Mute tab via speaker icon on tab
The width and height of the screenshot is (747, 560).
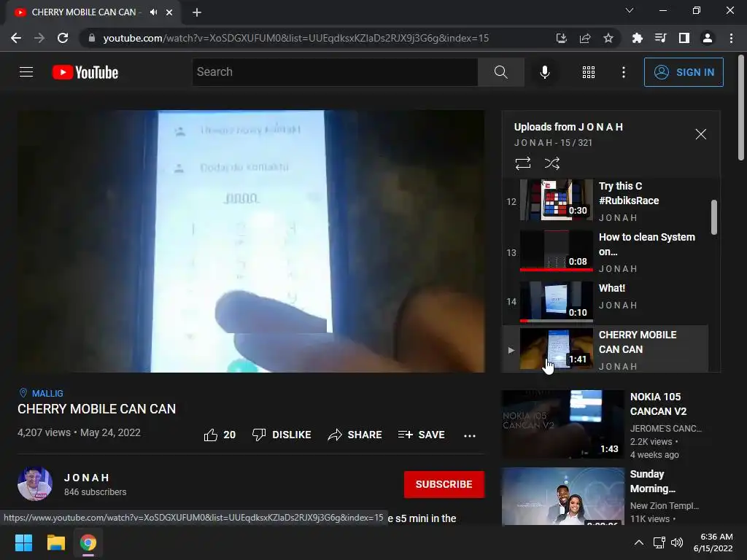click(x=153, y=12)
